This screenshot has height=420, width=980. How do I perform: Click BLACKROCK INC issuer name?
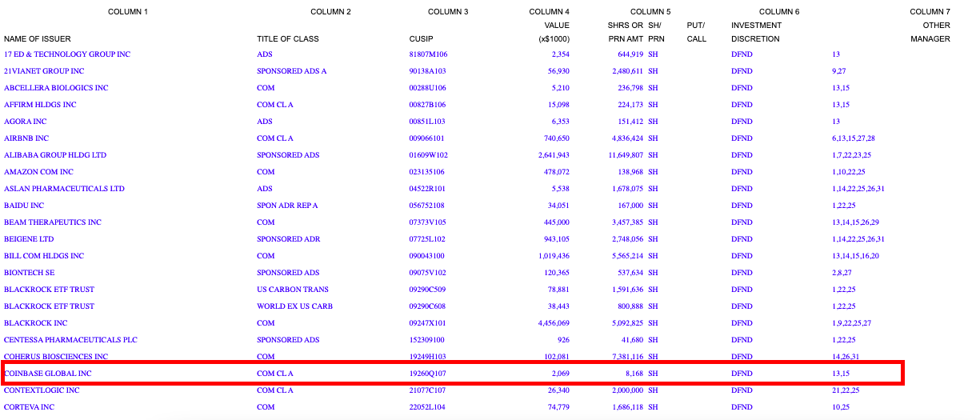(36, 323)
